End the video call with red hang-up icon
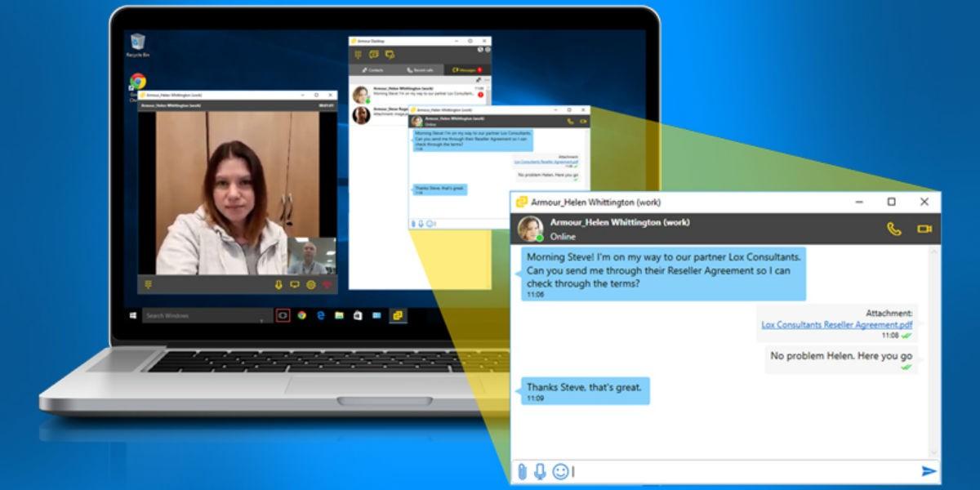The height and width of the screenshot is (490, 980). pos(327,284)
